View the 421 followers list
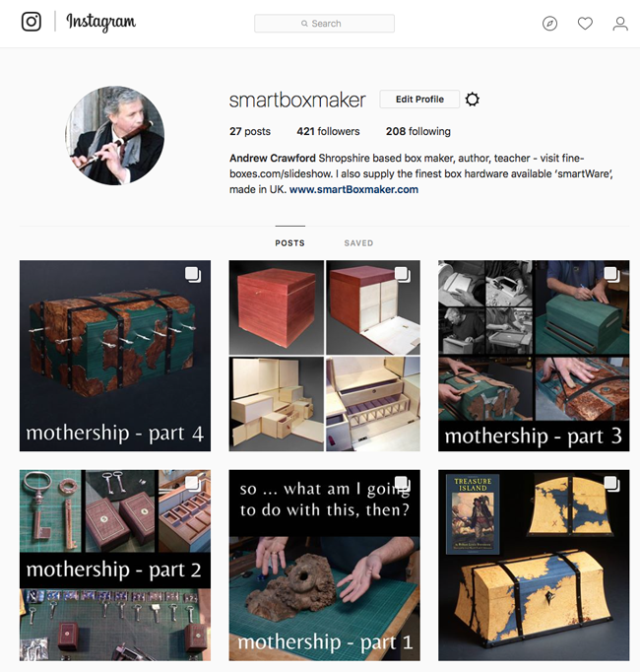 tap(328, 131)
